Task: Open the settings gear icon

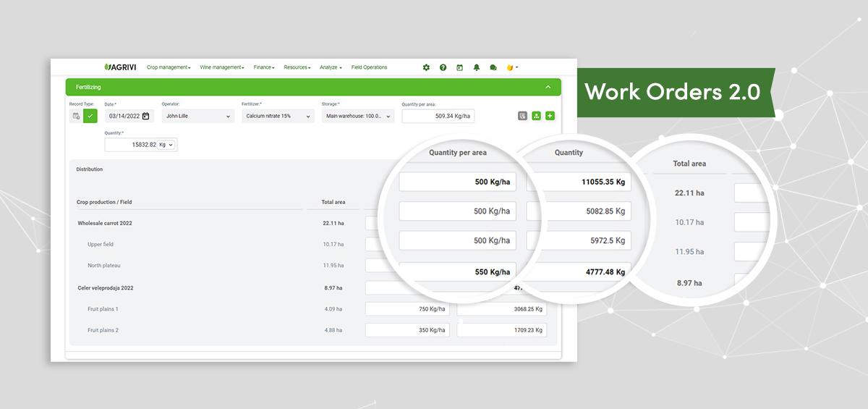Action: pos(426,67)
